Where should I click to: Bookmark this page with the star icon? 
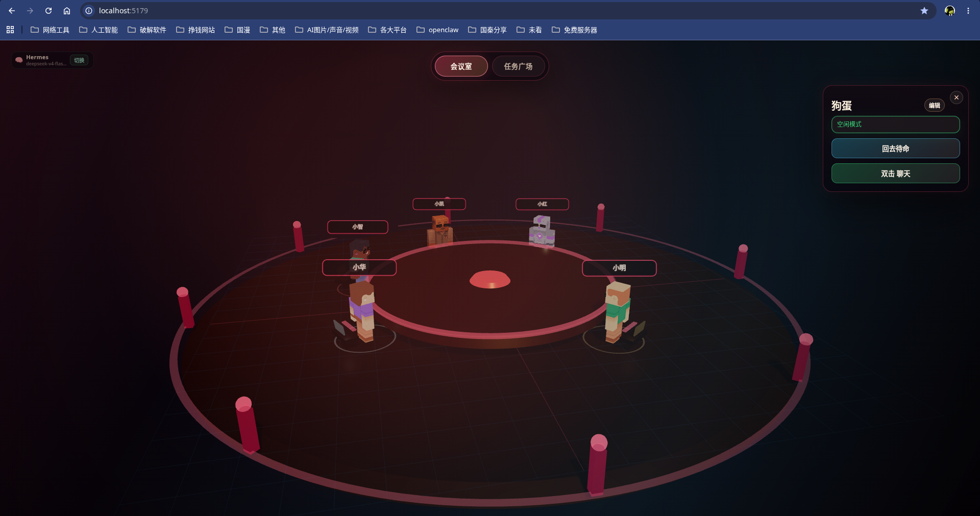coord(924,11)
